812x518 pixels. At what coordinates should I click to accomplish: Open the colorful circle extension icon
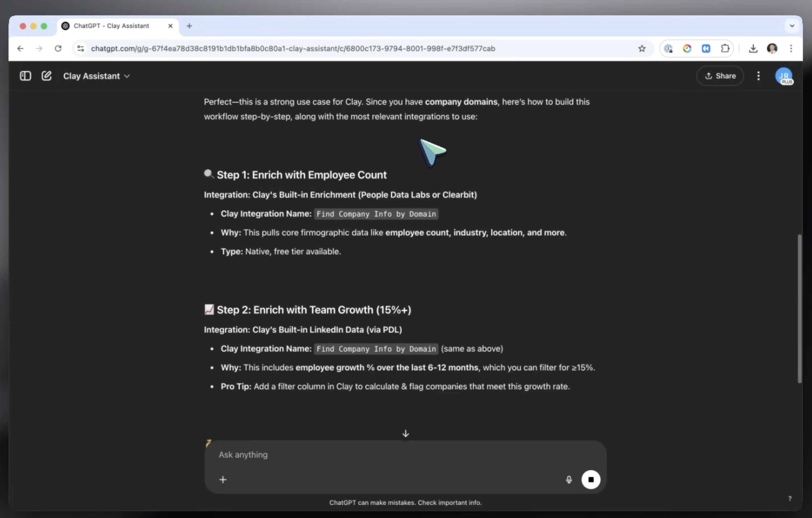687,48
